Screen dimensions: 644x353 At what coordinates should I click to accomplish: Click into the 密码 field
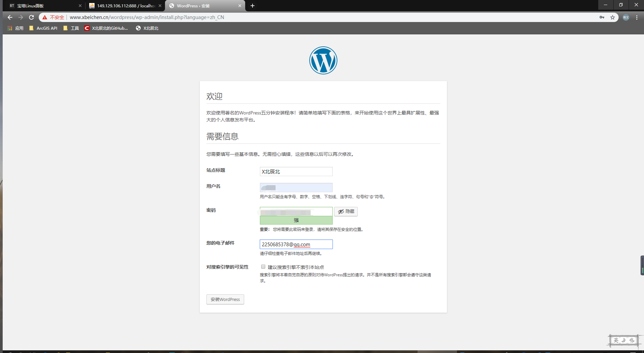point(296,212)
